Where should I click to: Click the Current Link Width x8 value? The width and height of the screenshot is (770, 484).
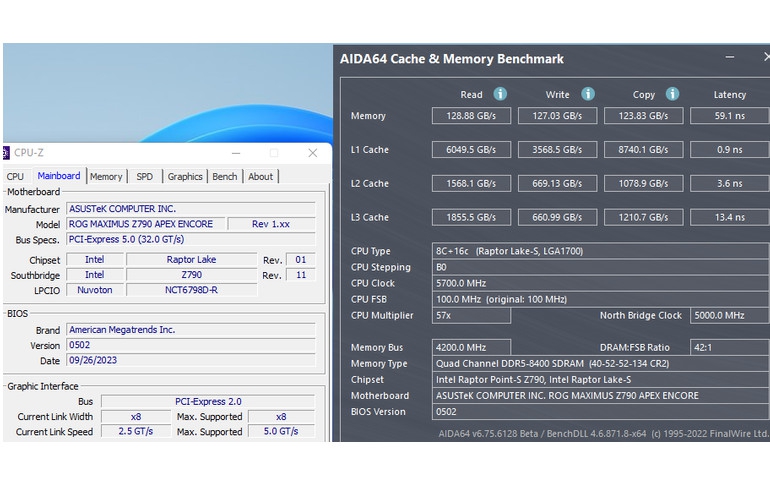[x=136, y=416]
